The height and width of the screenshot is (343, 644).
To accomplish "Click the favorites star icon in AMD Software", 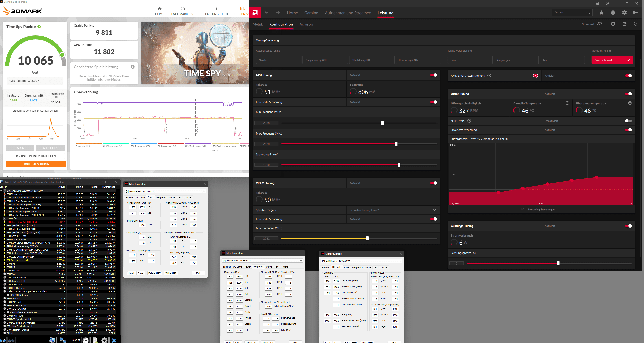I will pos(601,12).
